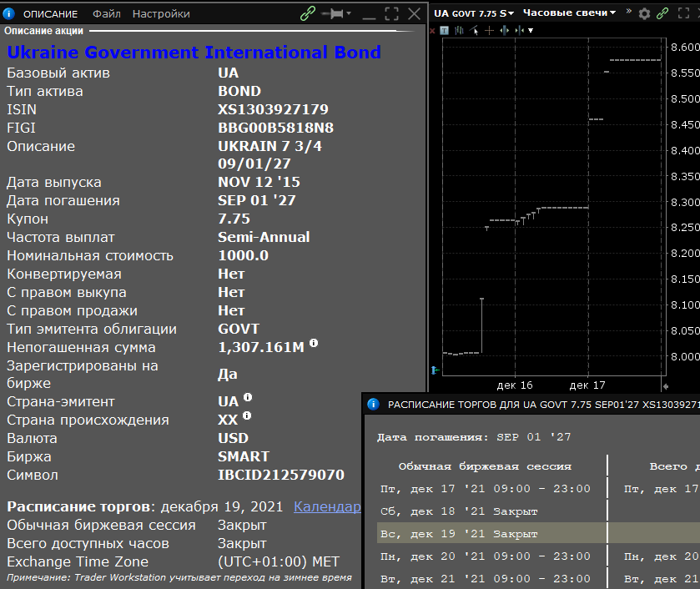Open the Календарь link
The image size is (700, 589).
327,507
